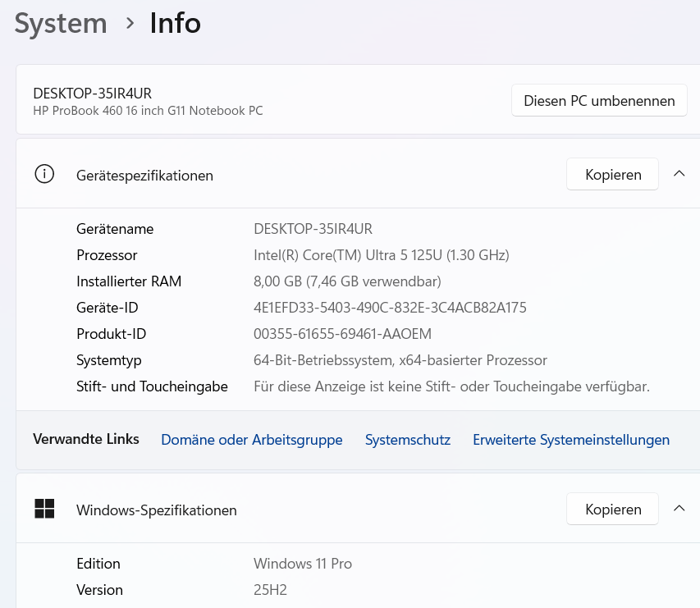Select the Geräte-ID value 4E1EFD33-5403-490C-832E-3C4ACB82A175
700x608 pixels.
click(390, 308)
